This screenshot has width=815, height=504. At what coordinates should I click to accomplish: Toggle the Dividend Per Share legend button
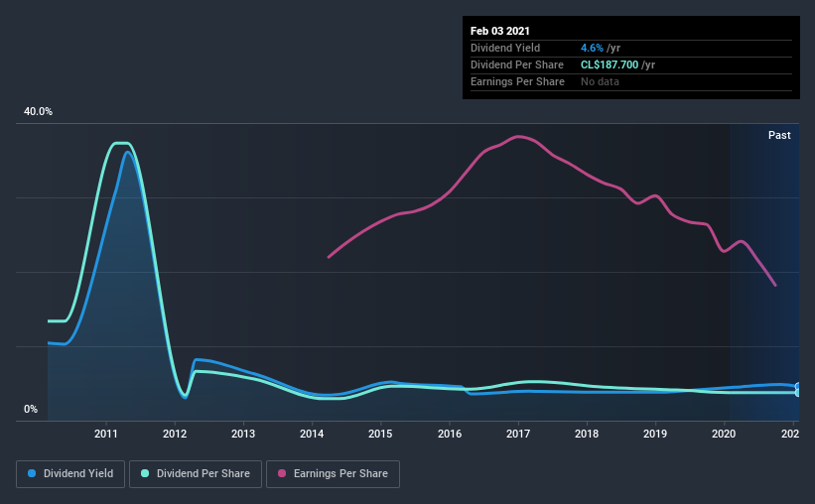click(196, 474)
